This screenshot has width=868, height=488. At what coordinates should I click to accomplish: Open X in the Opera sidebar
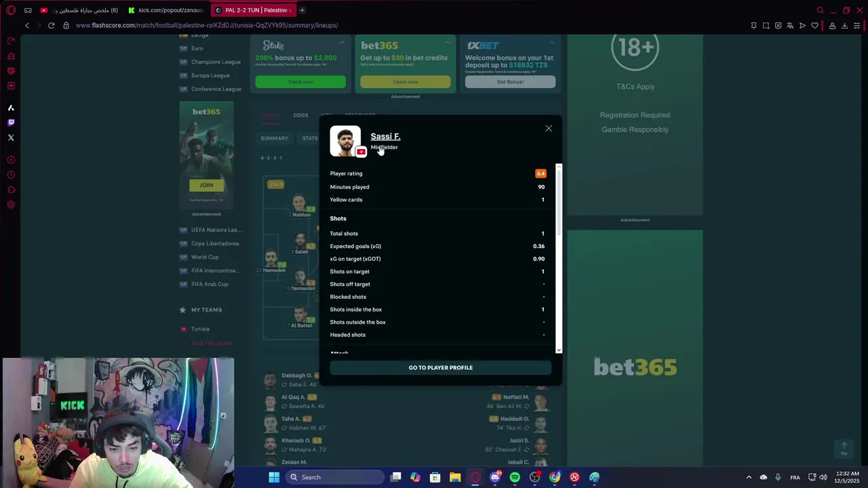click(x=11, y=138)
